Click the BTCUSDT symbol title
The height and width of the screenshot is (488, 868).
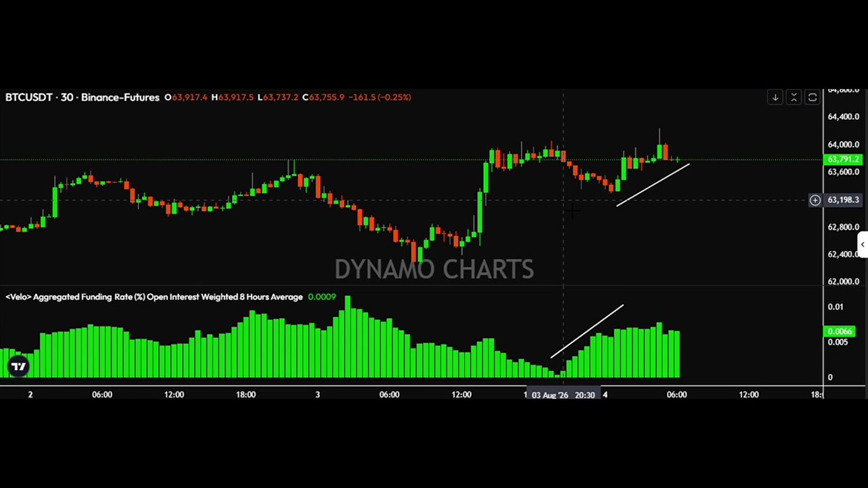click(x=29, y=97)
